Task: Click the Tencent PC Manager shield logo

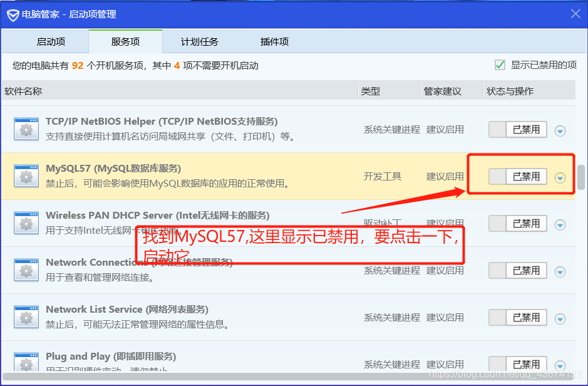Action: coord(13,15)
